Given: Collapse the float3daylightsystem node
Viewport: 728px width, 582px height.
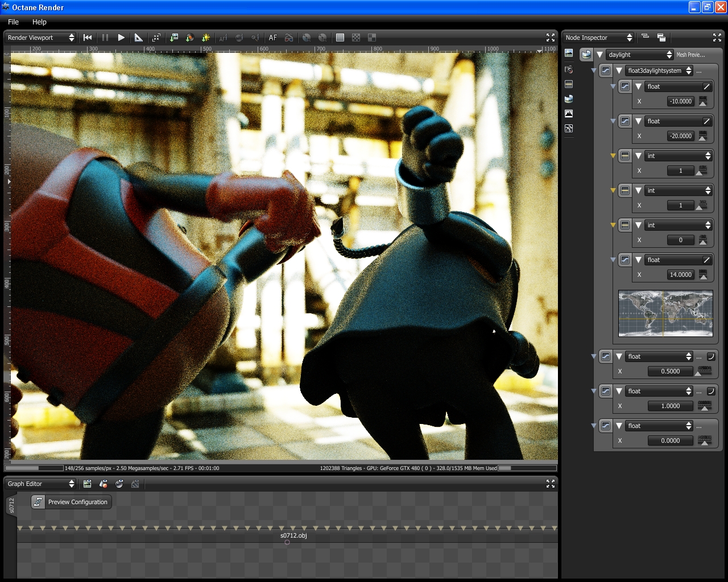Looking at the screenshot, I should pyautogui.click(x=619, y=70).
